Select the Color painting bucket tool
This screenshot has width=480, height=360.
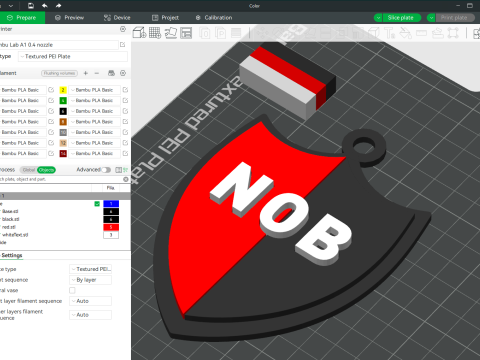405,33
